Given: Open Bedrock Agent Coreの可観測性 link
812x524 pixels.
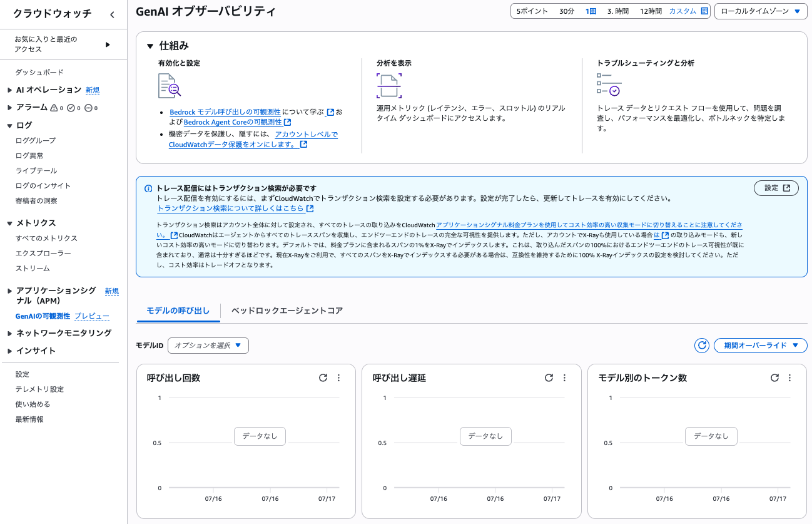Looking at the screenshot, I should (233, 122).
